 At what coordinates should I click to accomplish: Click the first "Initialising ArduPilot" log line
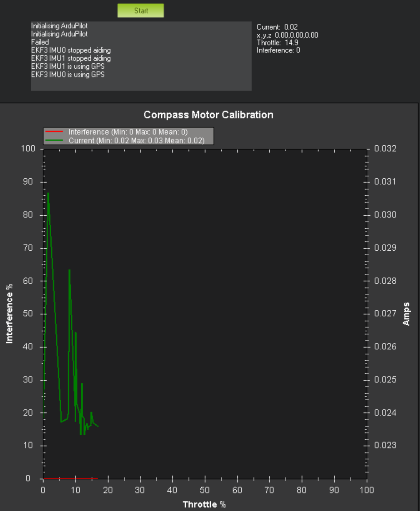click(x=59, y=26)
